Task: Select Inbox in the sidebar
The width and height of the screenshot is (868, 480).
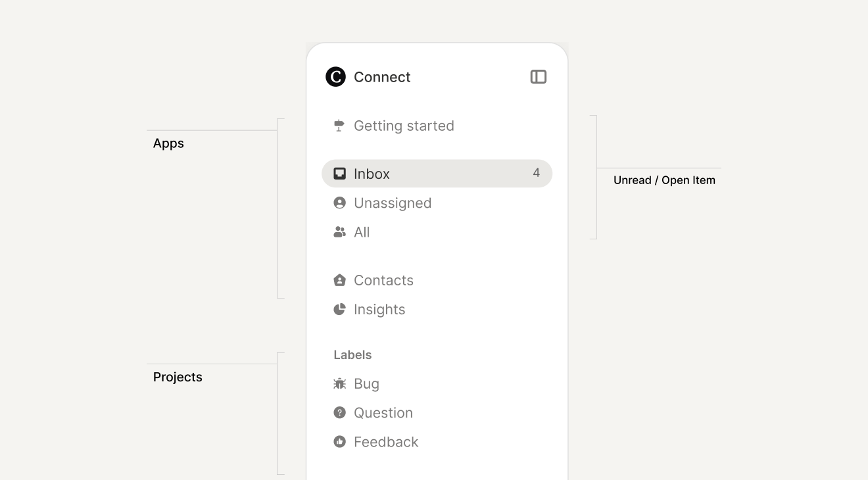Action: [372, 174]
